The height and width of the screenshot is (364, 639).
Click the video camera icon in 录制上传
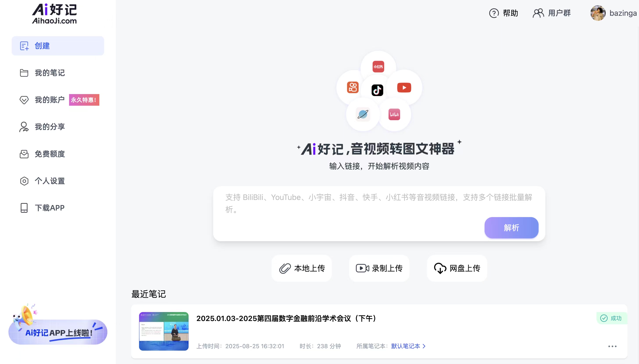[362, 268]
